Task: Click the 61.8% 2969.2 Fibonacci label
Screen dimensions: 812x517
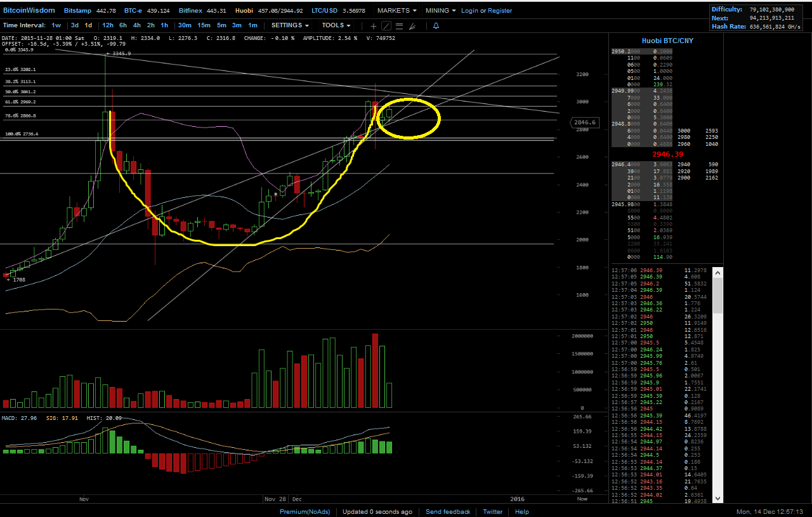Action: (20, 101)
